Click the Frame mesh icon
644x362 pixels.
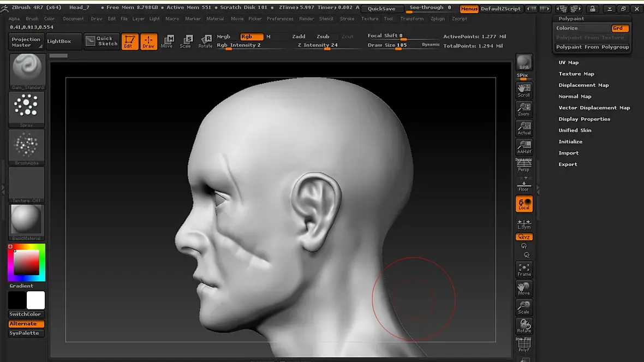click(524, 269)
